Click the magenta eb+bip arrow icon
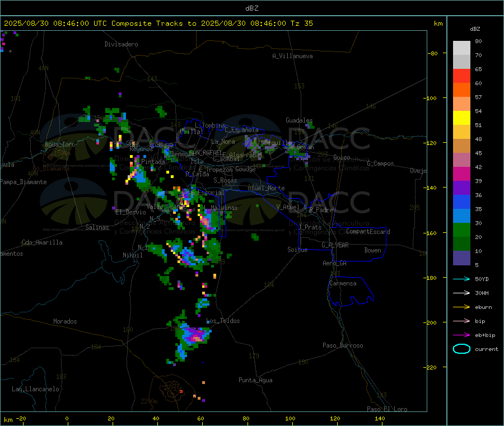This screenshot has width=504, height=426. (x=461, y=335)
